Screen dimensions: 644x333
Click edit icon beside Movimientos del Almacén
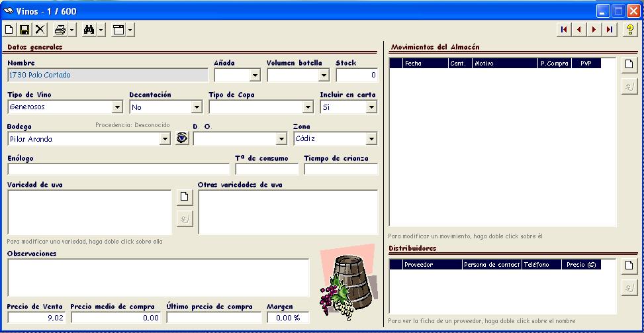[629, 87]
